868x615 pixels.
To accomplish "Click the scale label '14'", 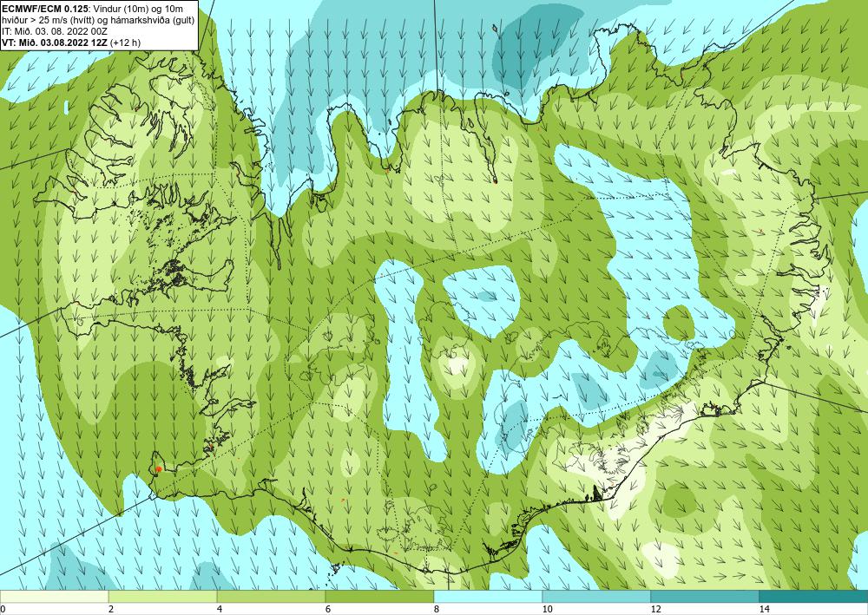I will [x=764, y=609].
